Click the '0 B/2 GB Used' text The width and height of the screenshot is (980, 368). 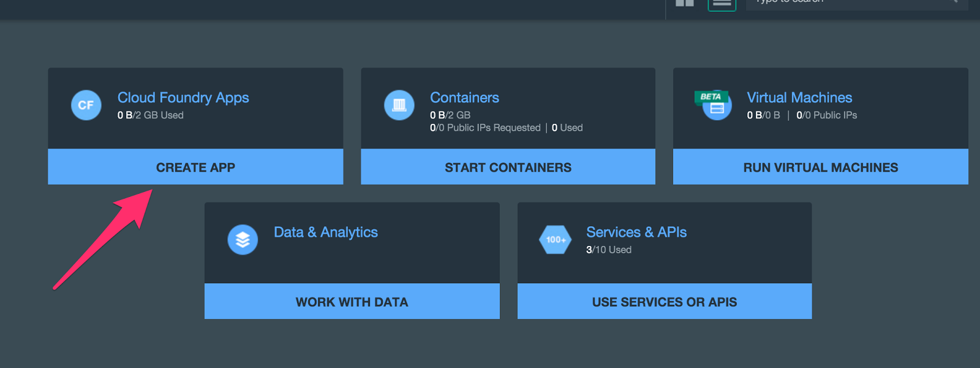click(x=151, y=115)
